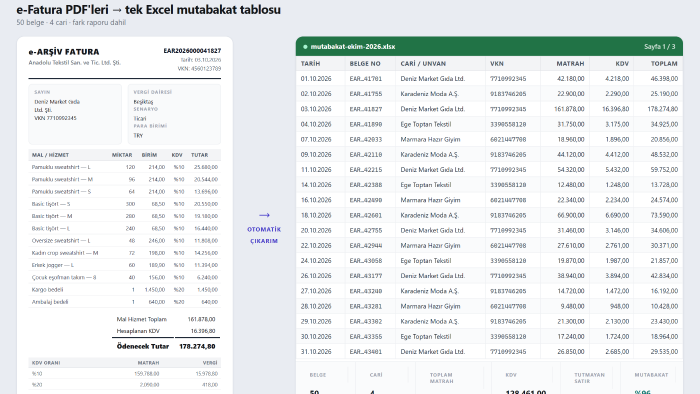Select currency value TRY in the invoice

[x=138, y=136]
